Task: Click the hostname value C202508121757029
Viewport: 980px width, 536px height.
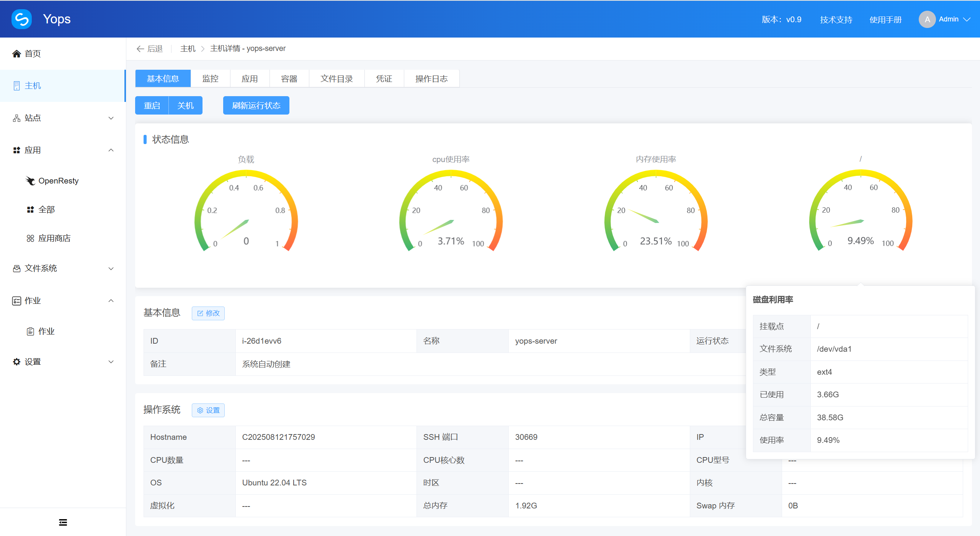Action: [x=279, y=437]
